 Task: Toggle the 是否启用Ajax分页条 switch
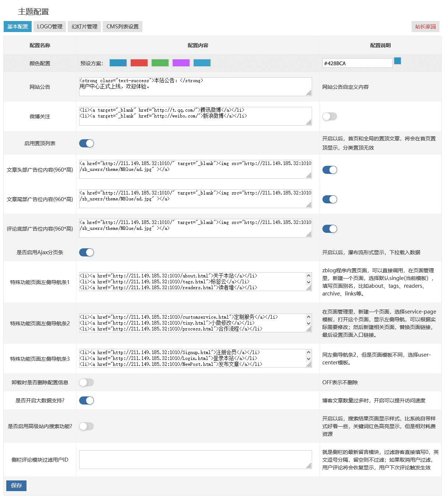(x=86, y=252)
